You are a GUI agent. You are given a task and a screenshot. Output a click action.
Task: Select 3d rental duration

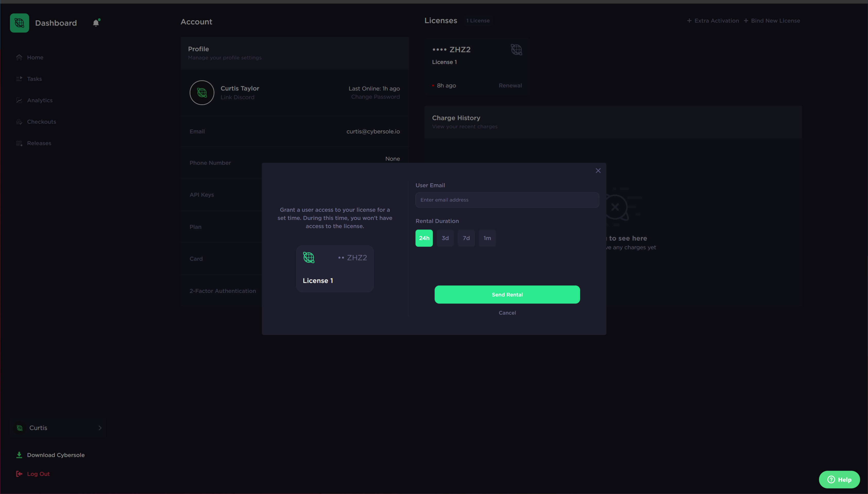445,238
